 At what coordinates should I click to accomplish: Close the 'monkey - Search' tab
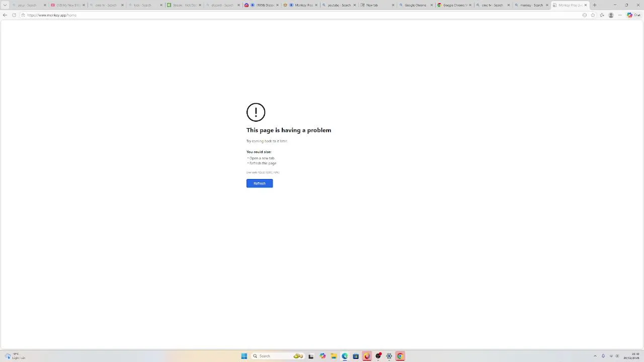[x=547, y=5]
